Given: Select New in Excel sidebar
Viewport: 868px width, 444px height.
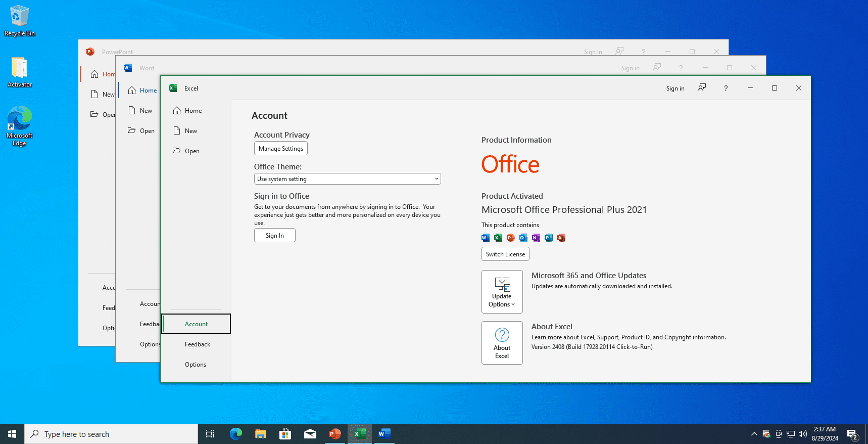Looking at the screenshot, I should (x=196, y=131).
